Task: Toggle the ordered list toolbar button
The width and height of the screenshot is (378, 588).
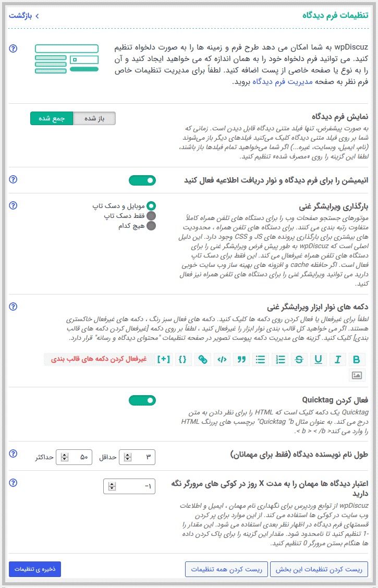Action: click(x=280, y=359)
